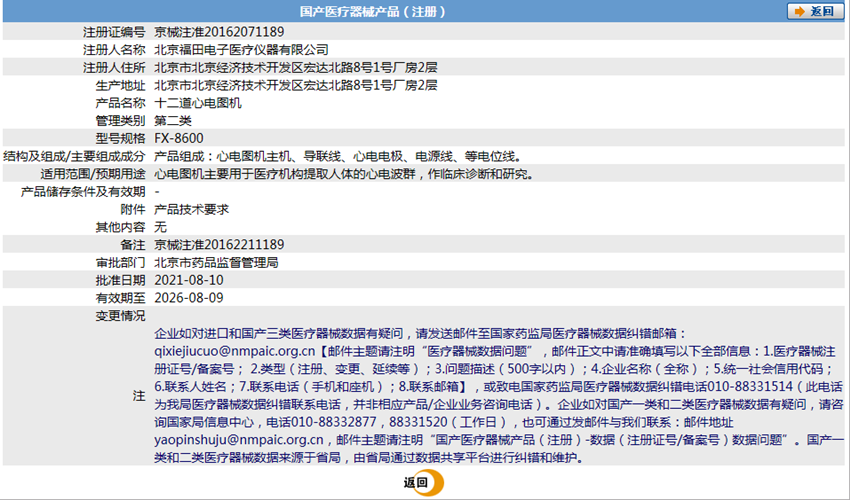
Task: Click email address yaopinshuju@nmpaic.org.cn
Action: click(239, 440)
